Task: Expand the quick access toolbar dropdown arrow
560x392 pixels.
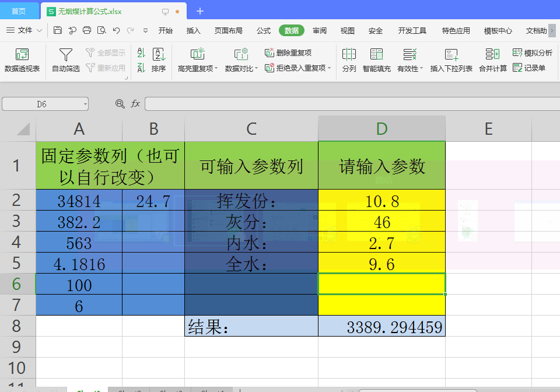Action: pyautogui.click(x=145, y=31)
